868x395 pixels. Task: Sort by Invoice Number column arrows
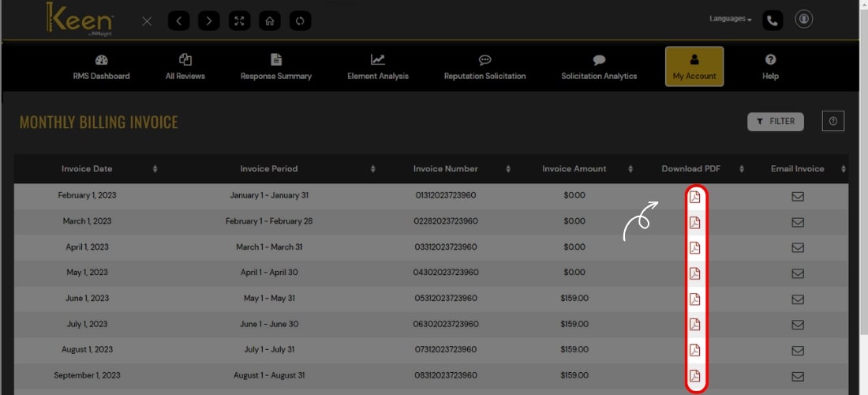click(x=508, y=169)
